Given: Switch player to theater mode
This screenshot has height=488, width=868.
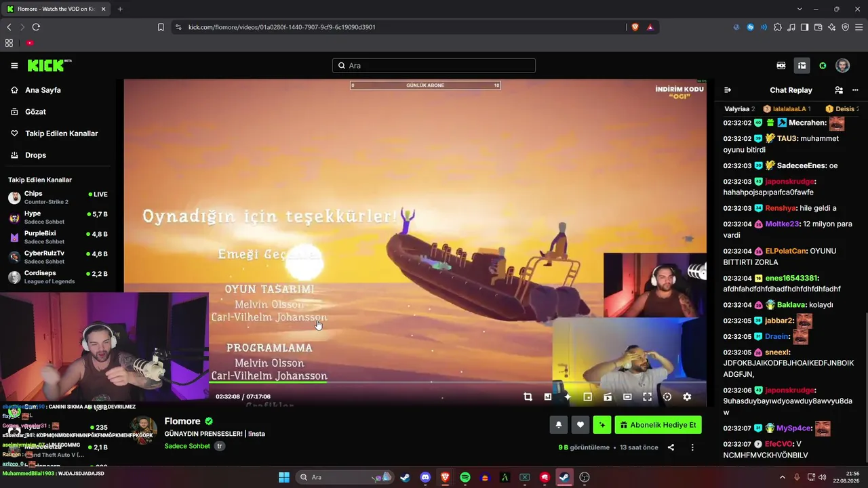Looking at the screenshot, I should tap(627, 397).
